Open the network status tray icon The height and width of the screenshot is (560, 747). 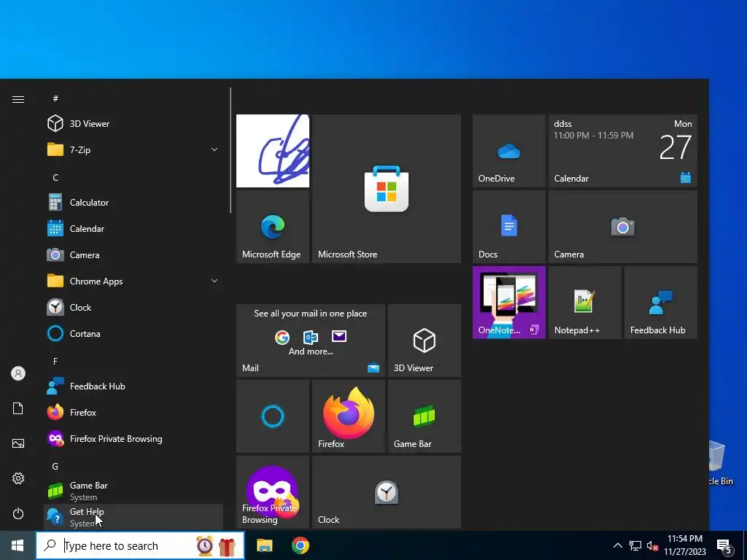[x=635, y=545]
